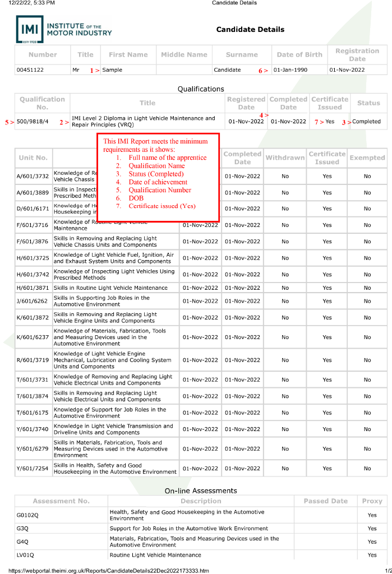392x574 pixels.
Task: Click the first name cell containing Sample
Action: pos(112,70)
